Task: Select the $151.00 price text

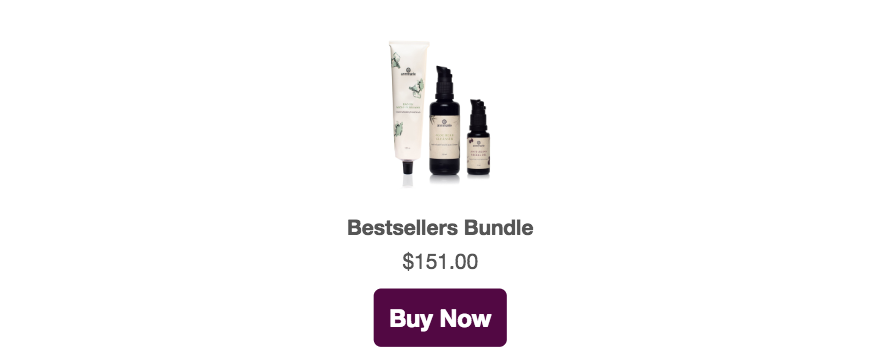Action: point(440,262)
